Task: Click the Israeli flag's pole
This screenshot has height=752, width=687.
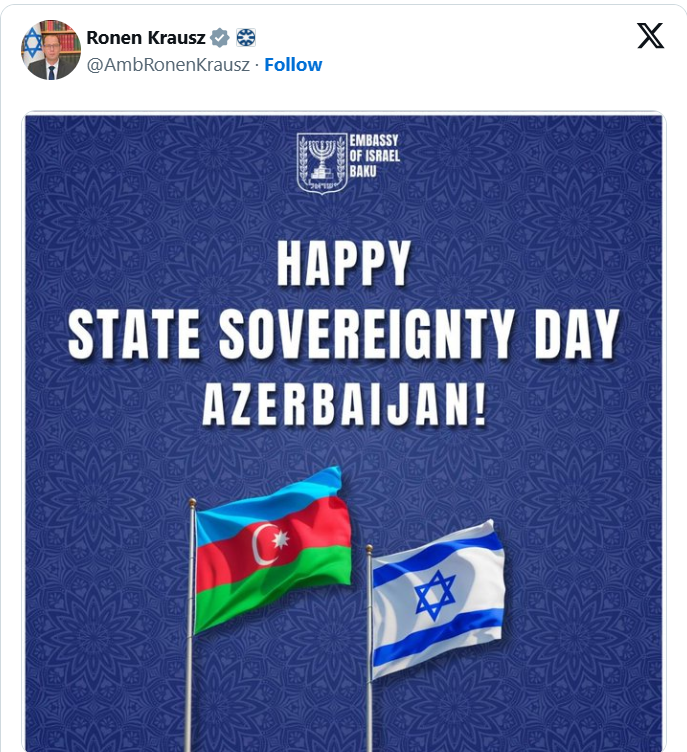Action: pos(369,647)
